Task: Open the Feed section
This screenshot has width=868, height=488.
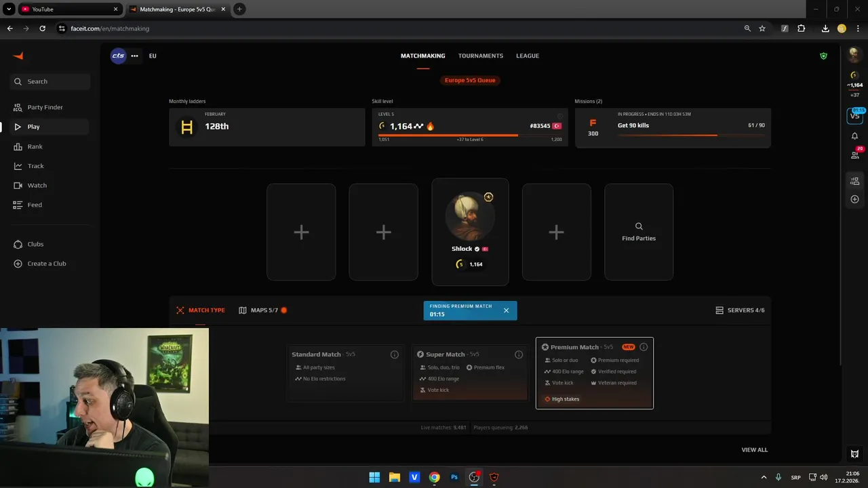Action: point(50,205)
